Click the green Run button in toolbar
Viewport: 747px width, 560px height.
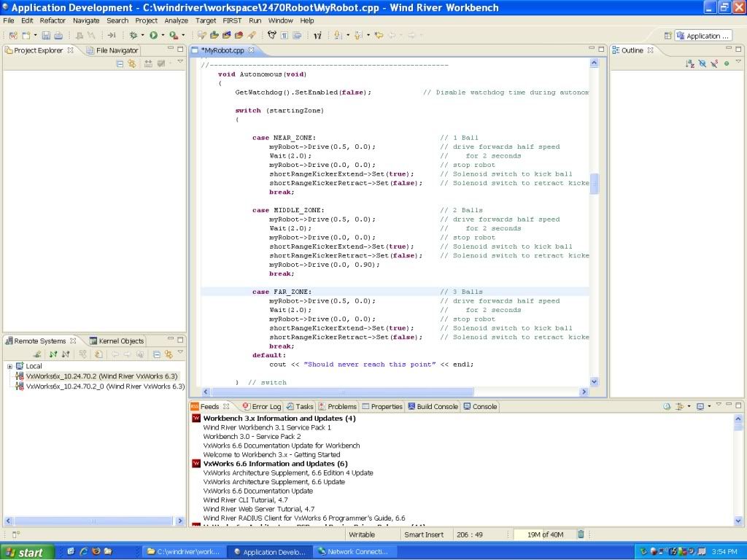point(153,35)
